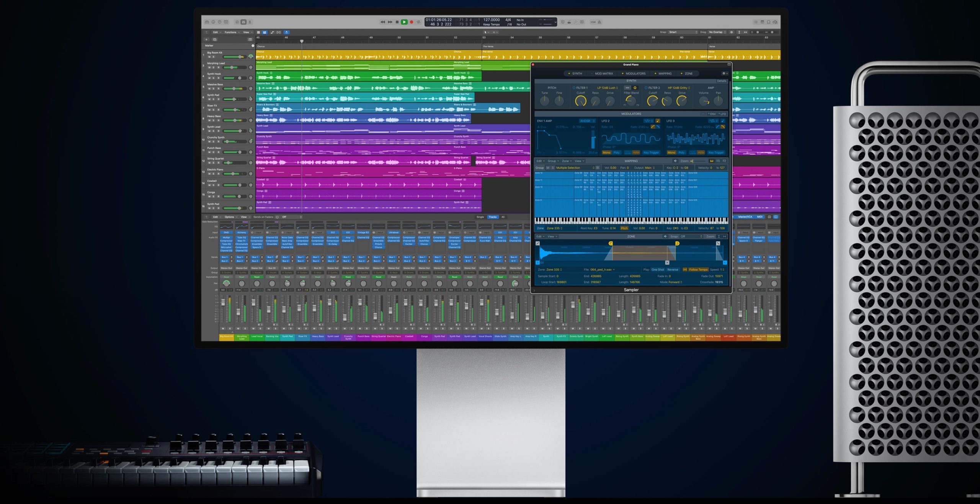Open the Editors scissors icon
The height and width of the screenshot is (504, 980).
tap(250, 22)
